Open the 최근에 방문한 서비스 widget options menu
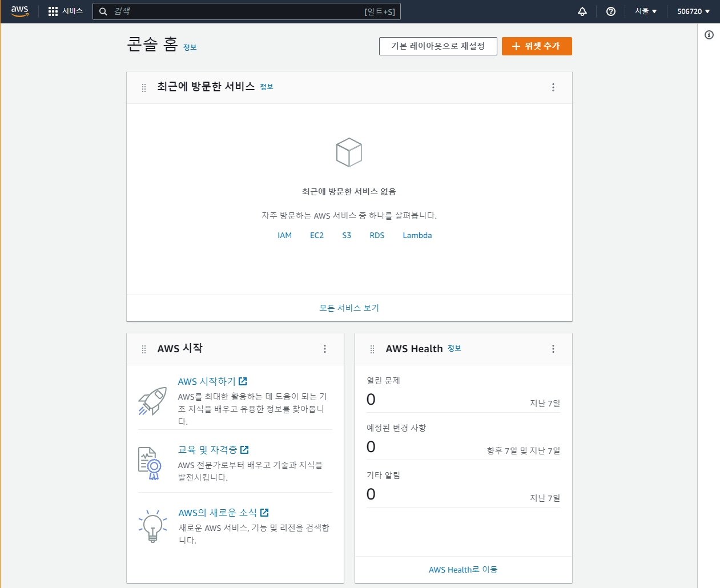Screen dimensions: 720x588 pos(553,87)
